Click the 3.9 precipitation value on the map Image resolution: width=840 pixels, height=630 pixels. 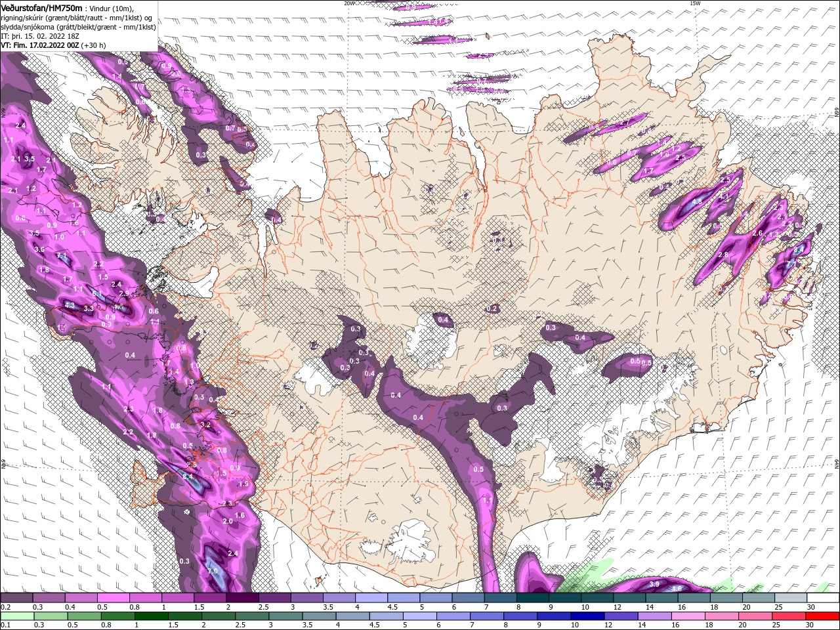click(x=654, y=584)
